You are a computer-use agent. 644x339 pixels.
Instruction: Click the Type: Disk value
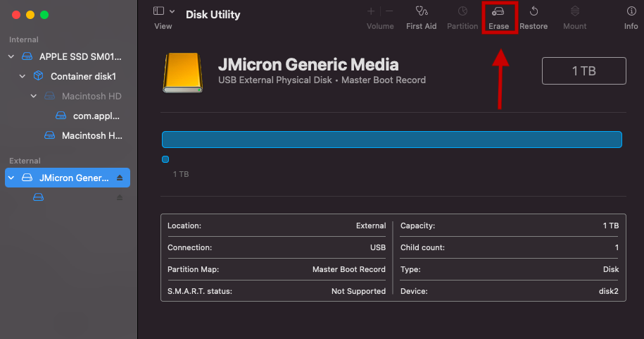click(x=611, y=269)
